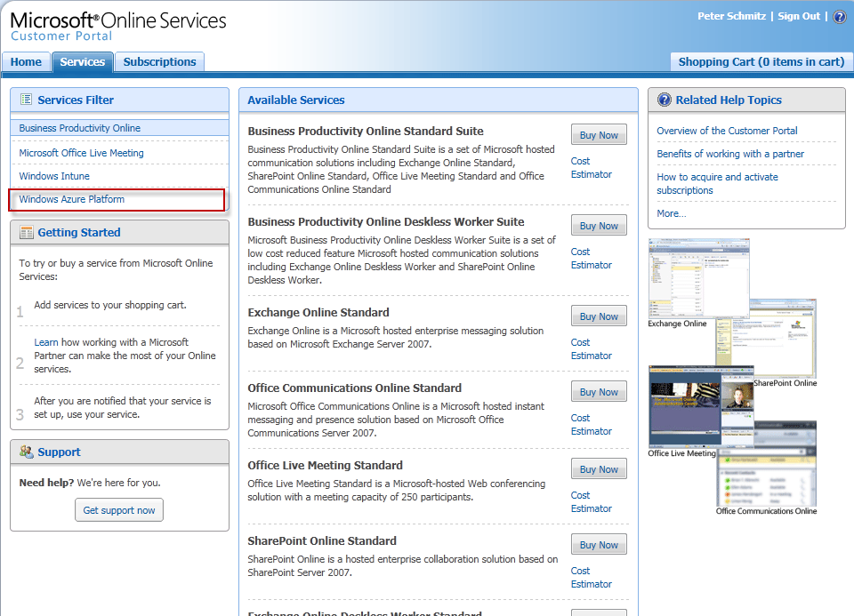Buy Office Communications Online Standard
854x616 pixels.
click(599, 392)
